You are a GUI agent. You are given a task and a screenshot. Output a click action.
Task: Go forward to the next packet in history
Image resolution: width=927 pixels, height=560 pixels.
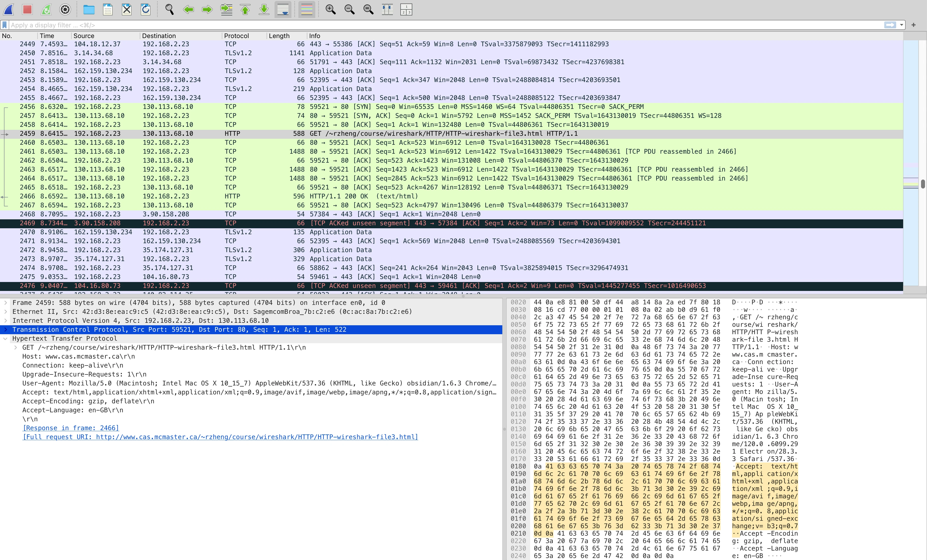click(x=207, y=9)
